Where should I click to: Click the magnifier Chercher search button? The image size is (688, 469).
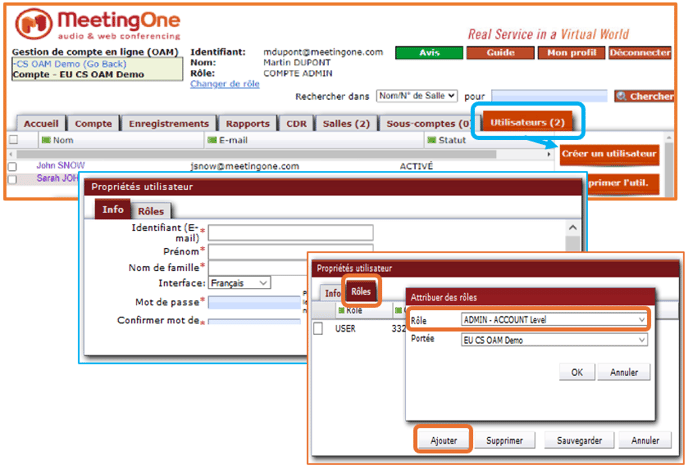[x=644, y=96]
